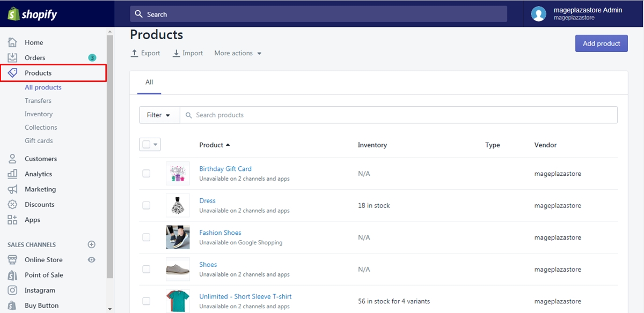644x313 pixels.
Task: Switch to the All tab
Action: click(x=149, y=82)
